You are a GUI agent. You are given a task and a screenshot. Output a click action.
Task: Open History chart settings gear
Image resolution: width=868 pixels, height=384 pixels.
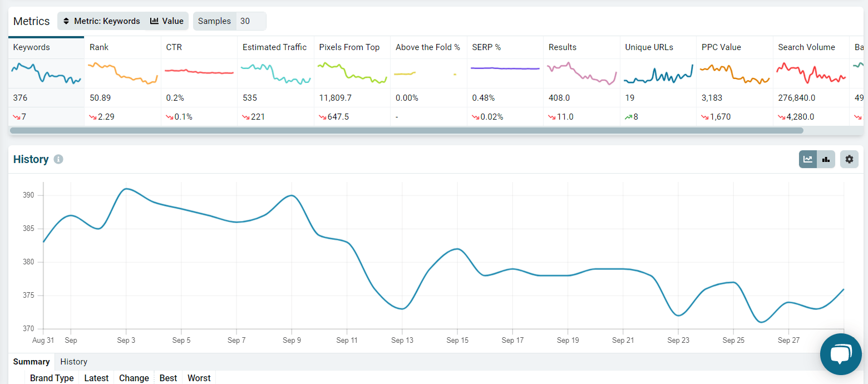[x=849, y=159]
